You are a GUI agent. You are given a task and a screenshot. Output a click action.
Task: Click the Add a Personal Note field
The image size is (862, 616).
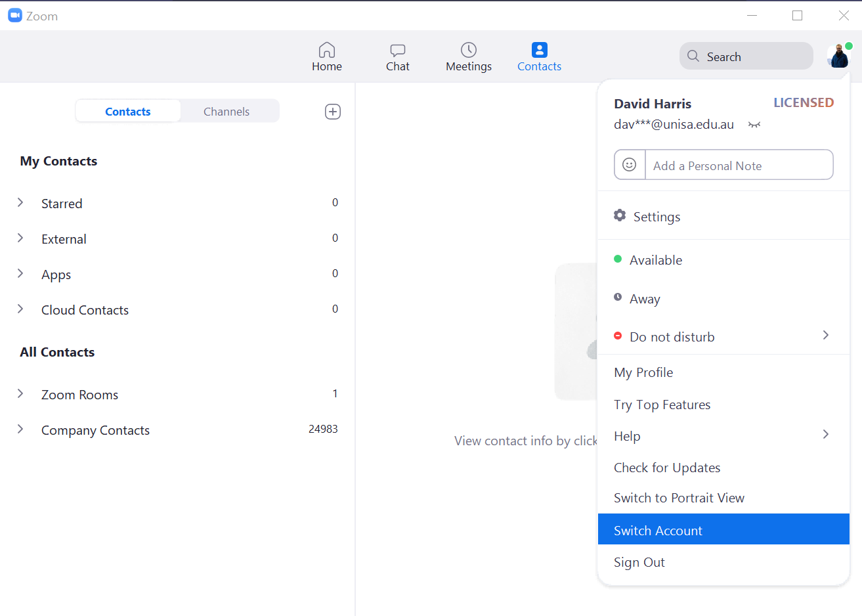pos(739,165)
